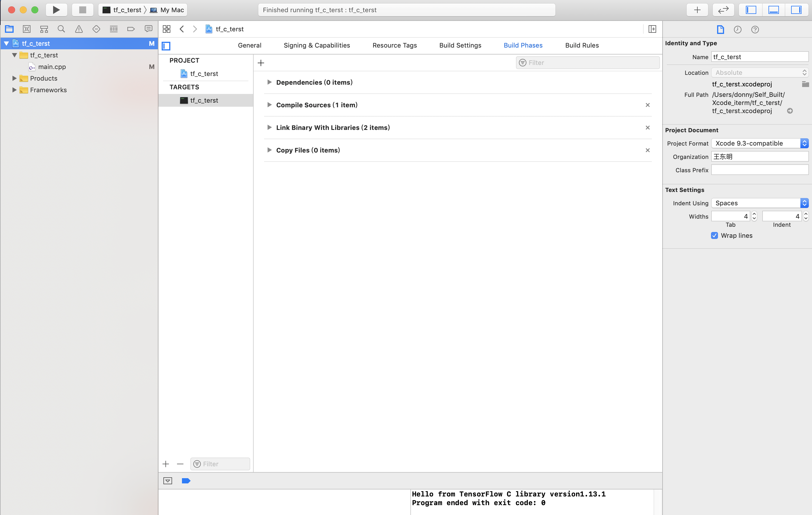This screenshot has height=515, width=812.
Task: Click the Organization text field
Action: [759, 157]
